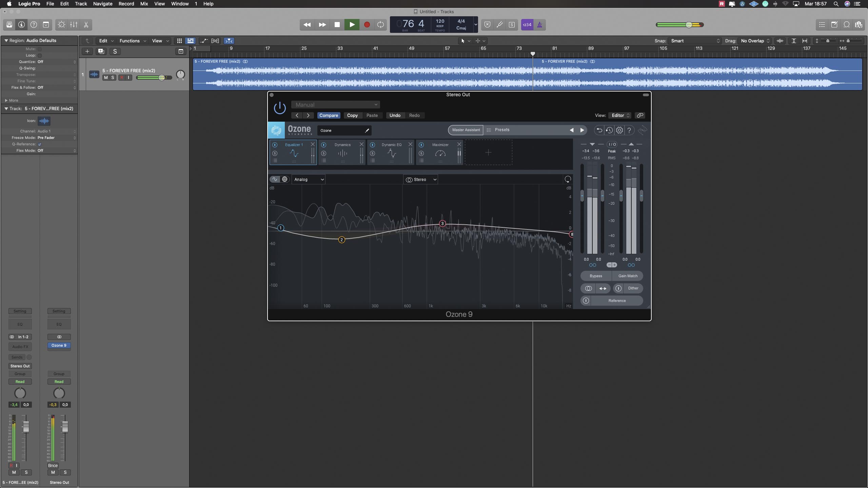This screenshot has height=488, width=868.
Task: Adjust the master volume slider in control bar
Action: pos(689,25)
